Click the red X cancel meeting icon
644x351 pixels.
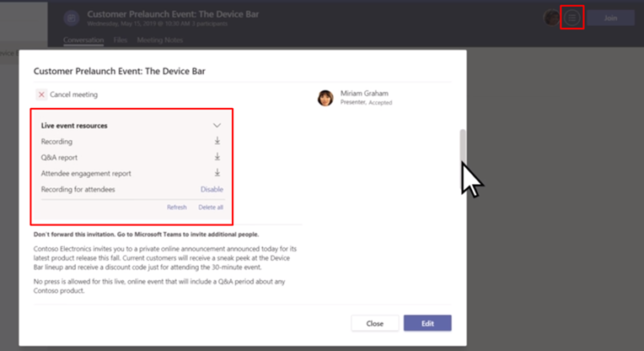41,94
